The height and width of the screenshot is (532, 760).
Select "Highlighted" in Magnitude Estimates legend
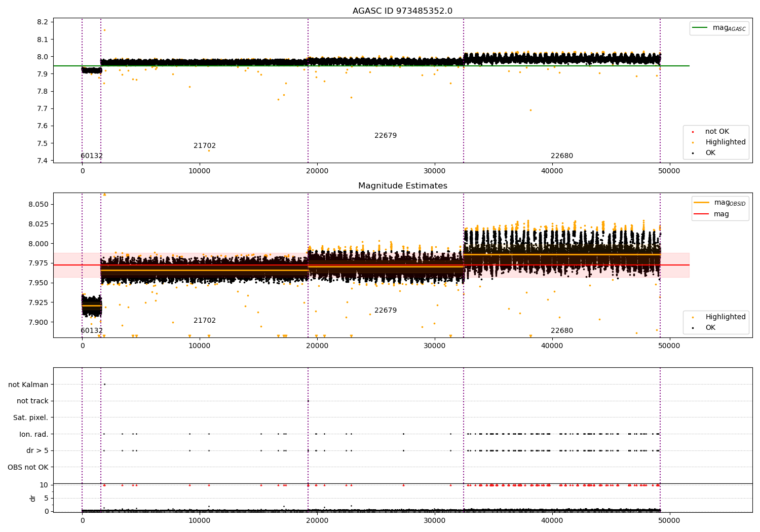click(718, 317)
